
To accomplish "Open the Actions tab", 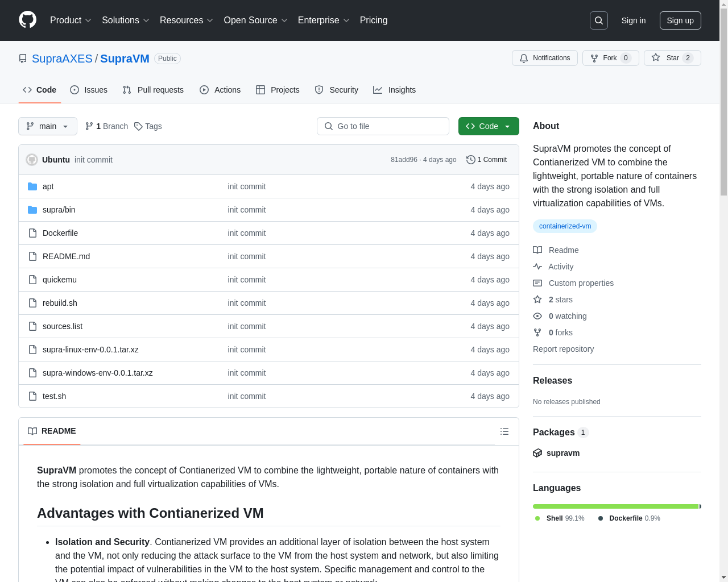I will pyautogui.click(x=220, y=90).
